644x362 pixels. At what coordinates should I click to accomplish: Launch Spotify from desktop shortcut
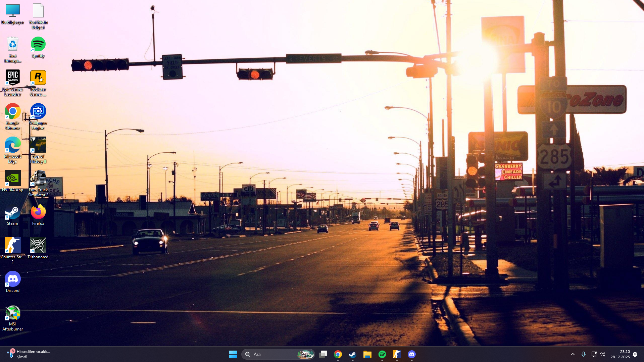38,48
